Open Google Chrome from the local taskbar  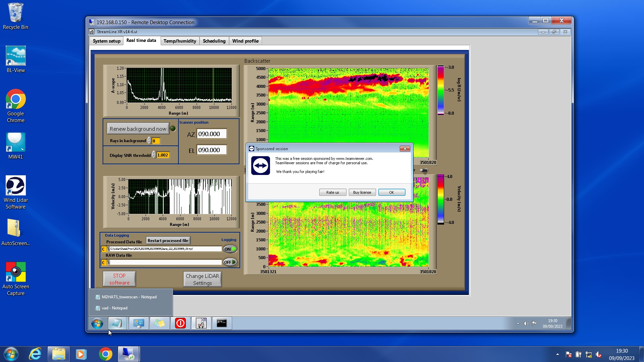pyautogui.click(x=105, y=354)
